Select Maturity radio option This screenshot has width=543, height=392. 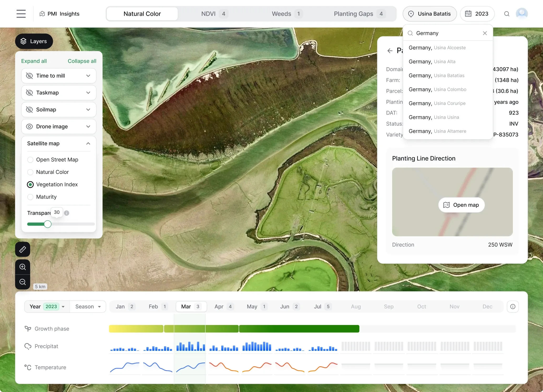tap(30, 197)
